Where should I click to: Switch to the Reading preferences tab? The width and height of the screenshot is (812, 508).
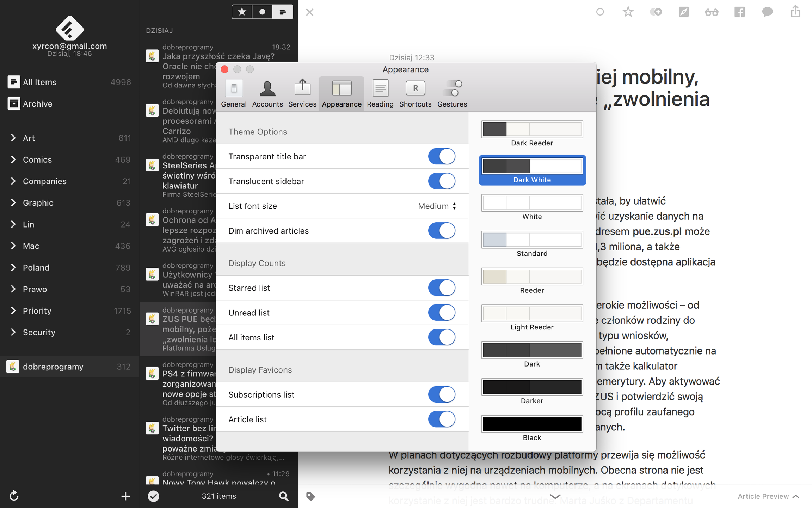[x=380, y=94]
